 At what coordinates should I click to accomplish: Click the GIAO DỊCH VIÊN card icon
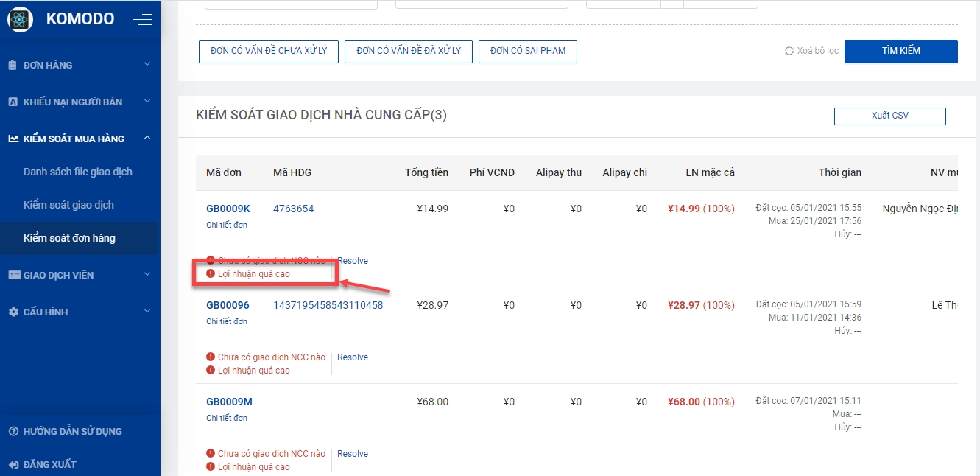click(x=13, y=275)
